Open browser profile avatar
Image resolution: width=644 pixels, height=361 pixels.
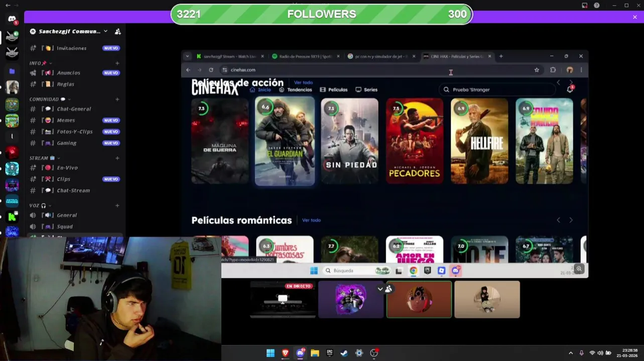tap(569, 70)
